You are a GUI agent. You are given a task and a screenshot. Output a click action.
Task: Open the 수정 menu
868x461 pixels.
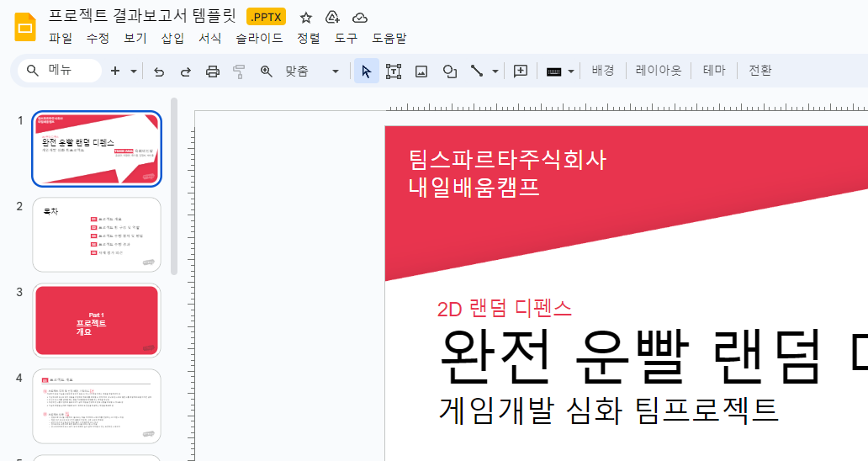coord(98,38)
